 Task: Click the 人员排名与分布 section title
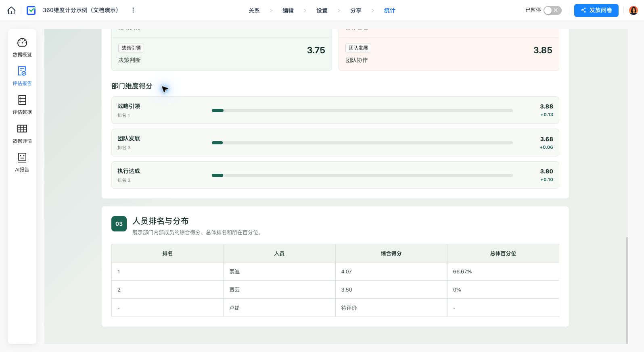161,221
